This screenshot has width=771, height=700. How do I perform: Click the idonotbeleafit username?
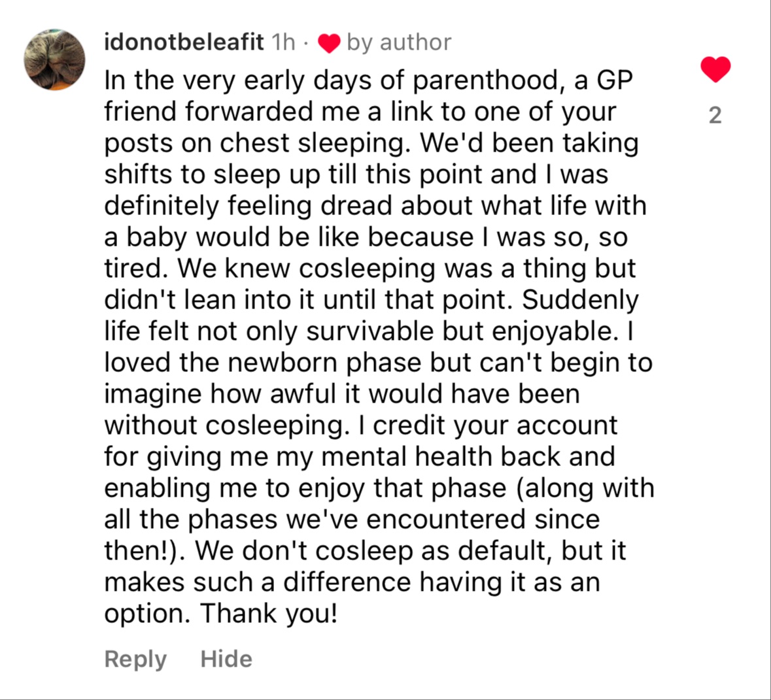tap(184, 42)
